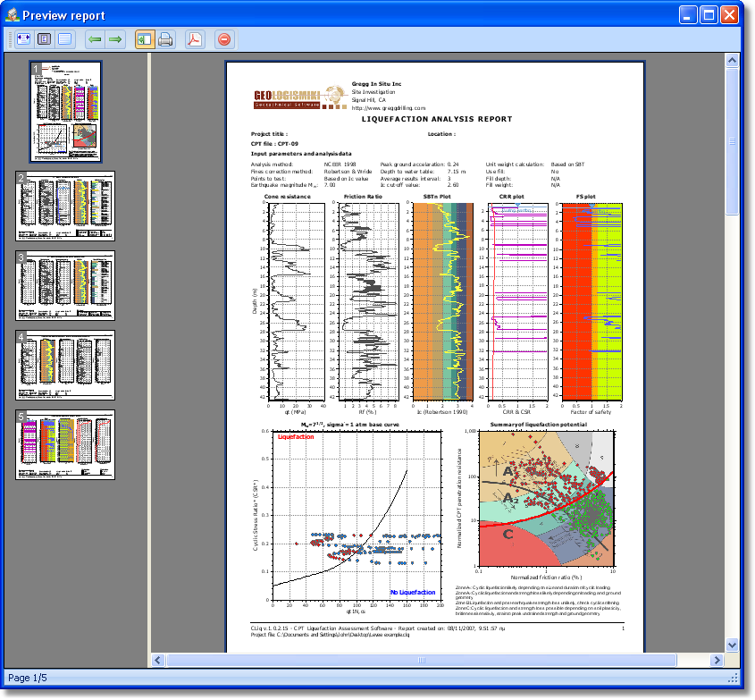The width and height of the screenshot is (755, 700).
Task: Click vertical scrollbar down arrow
Action: click(732, 645)
